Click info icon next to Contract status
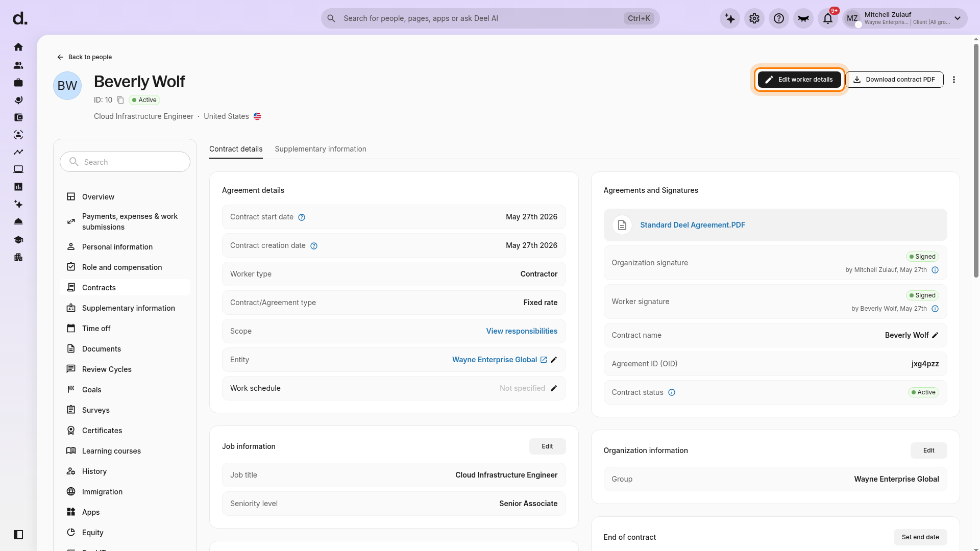 point(672,392)
